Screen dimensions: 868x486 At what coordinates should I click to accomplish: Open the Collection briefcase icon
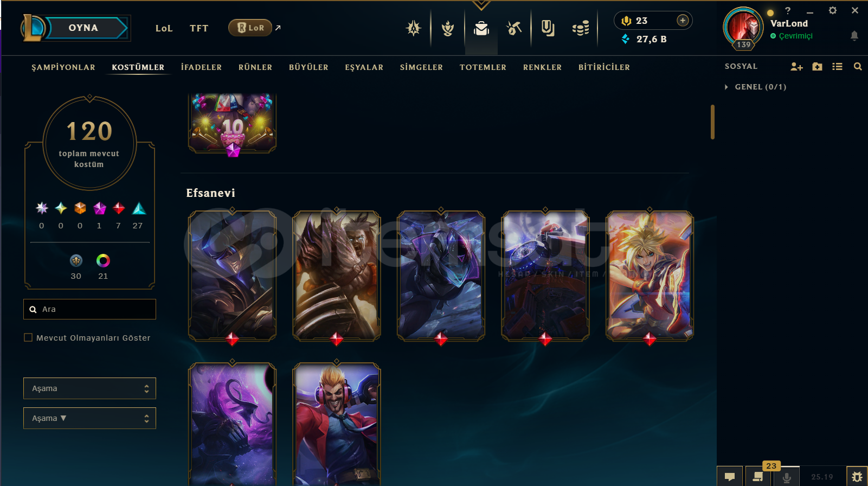point(481,28)
